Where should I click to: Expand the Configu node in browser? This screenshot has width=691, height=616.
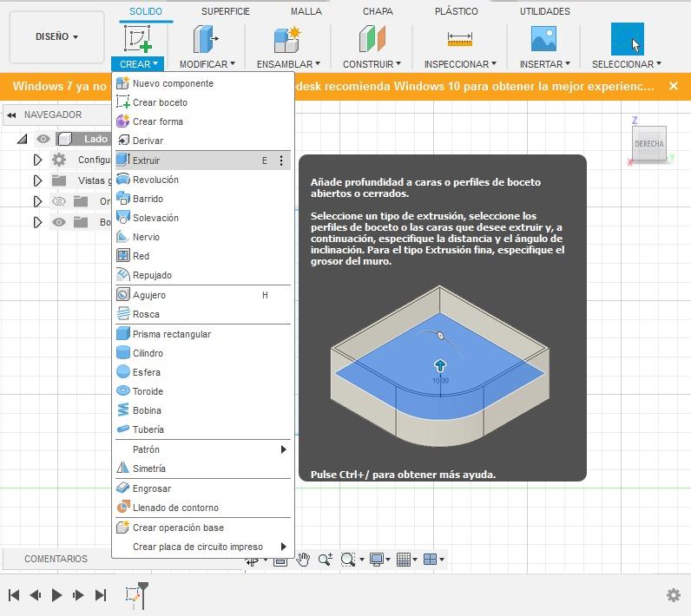click(37, 160)
